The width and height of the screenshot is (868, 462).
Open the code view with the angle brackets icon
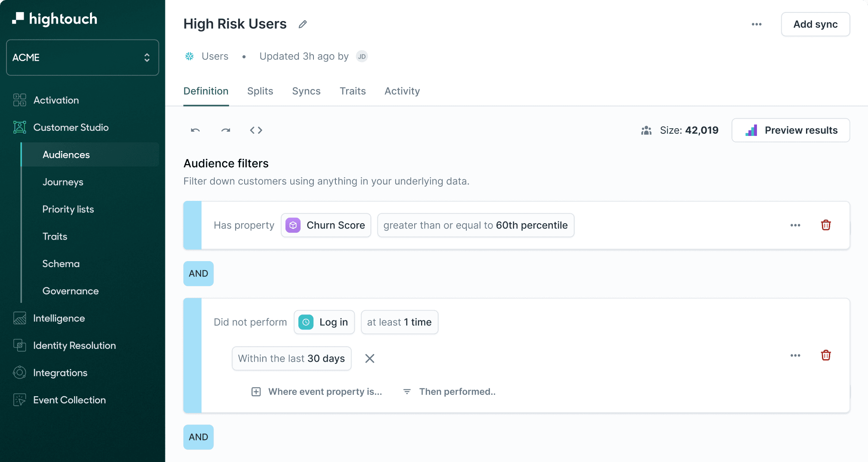[256, 130]
